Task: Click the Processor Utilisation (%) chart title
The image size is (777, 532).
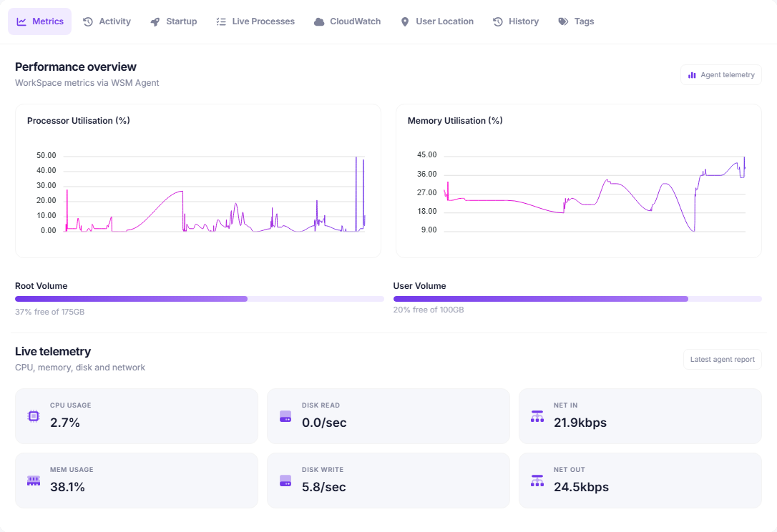Action: [x=78, y=121]
